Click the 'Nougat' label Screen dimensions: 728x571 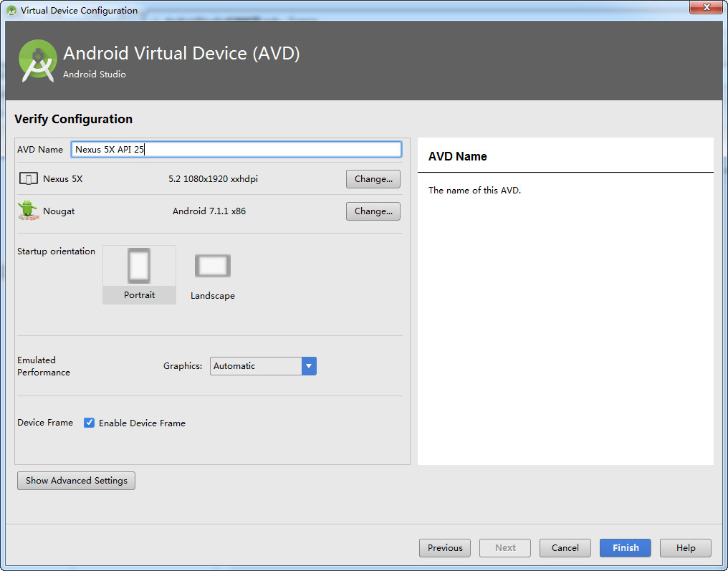59,211
